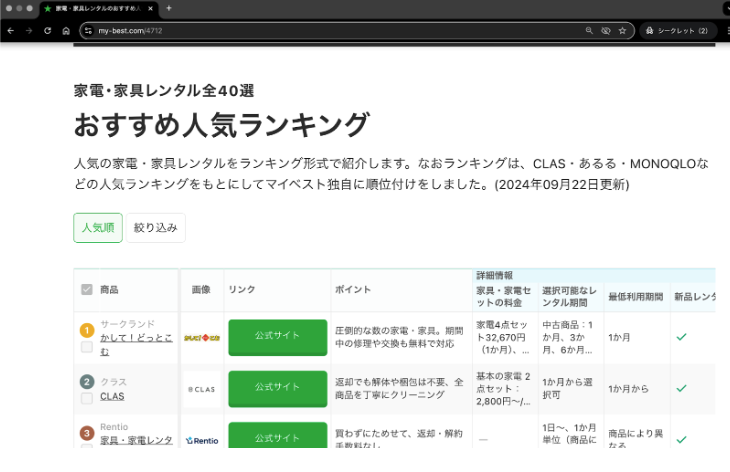
Task: Select the 人気順 sort tab
Action: click(98, 228)
